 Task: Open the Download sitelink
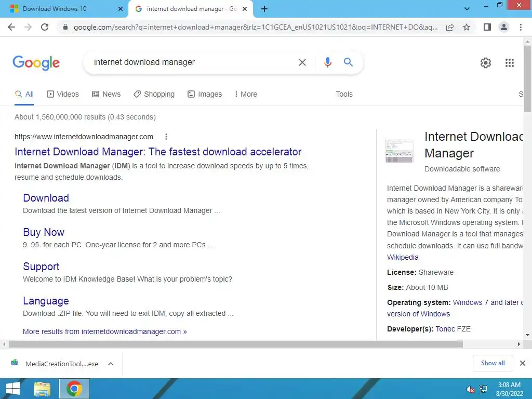click(46, 198)
